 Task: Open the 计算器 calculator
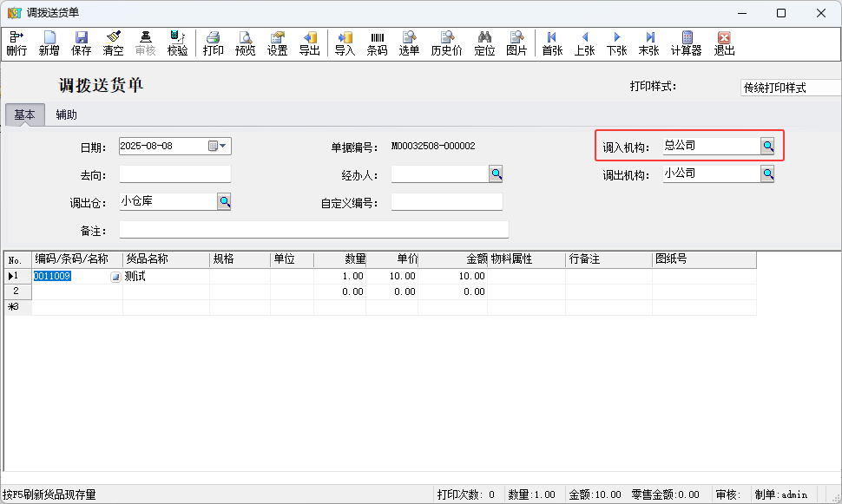[x=687, y=43]
